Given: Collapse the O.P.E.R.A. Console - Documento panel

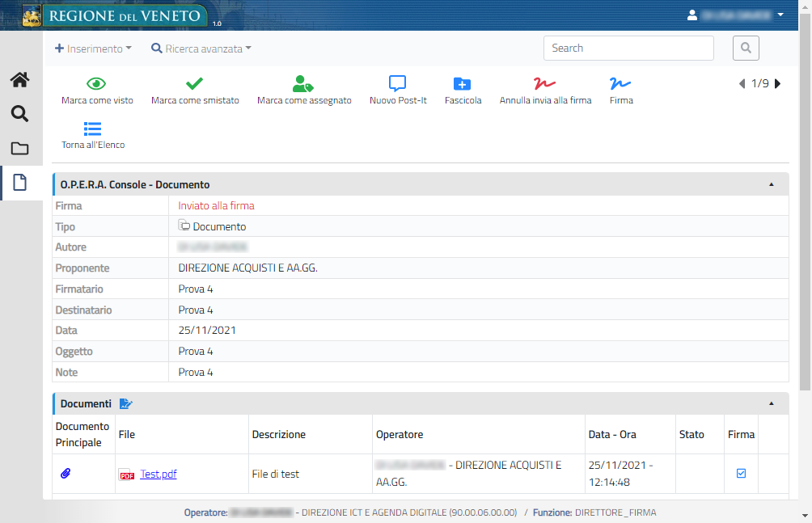Looking at the screenshot, I should pos(771,184).
